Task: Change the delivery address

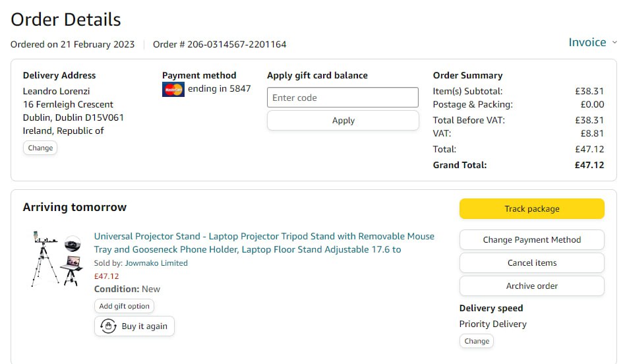Action: click(x=40, y=148)
